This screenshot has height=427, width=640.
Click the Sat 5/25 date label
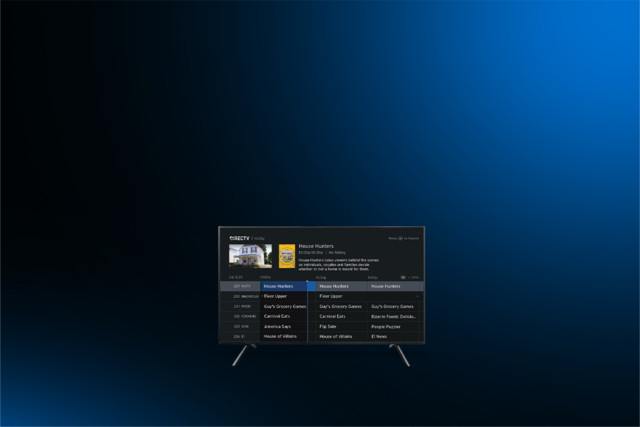236,276
